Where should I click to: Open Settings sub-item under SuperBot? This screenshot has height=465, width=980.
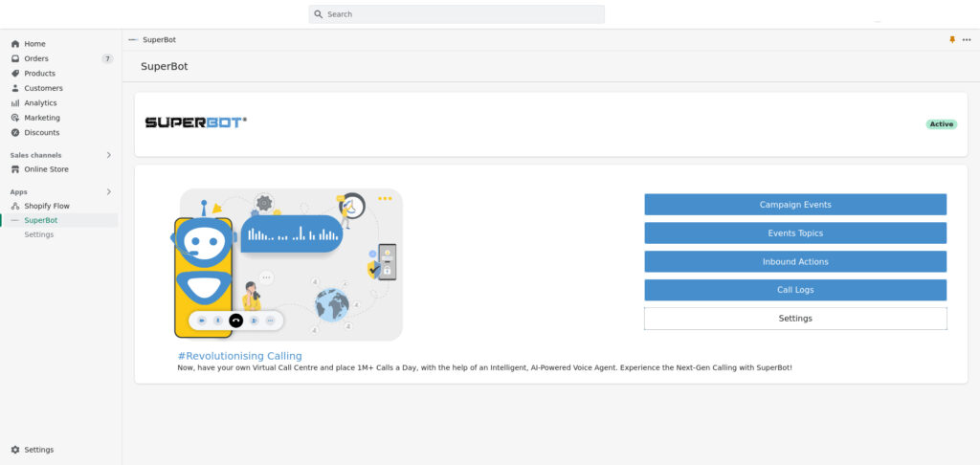(38, 234)
